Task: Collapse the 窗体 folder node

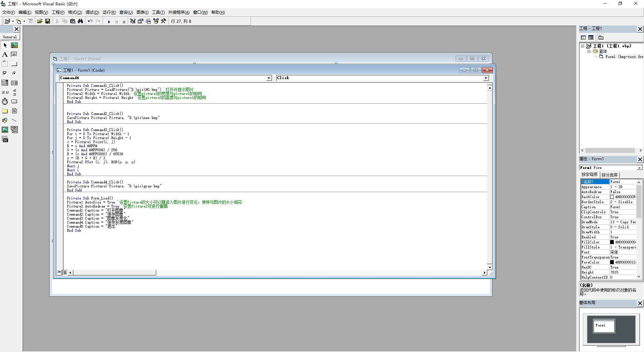Action: 589,51
